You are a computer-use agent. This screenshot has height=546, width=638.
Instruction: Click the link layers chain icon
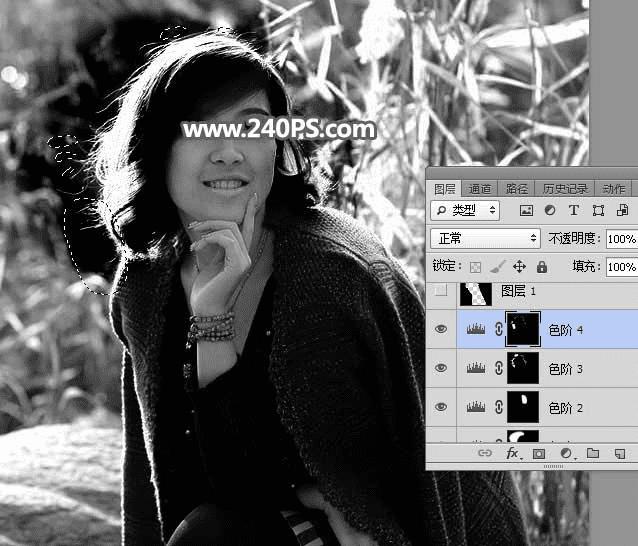coord(485,453)
